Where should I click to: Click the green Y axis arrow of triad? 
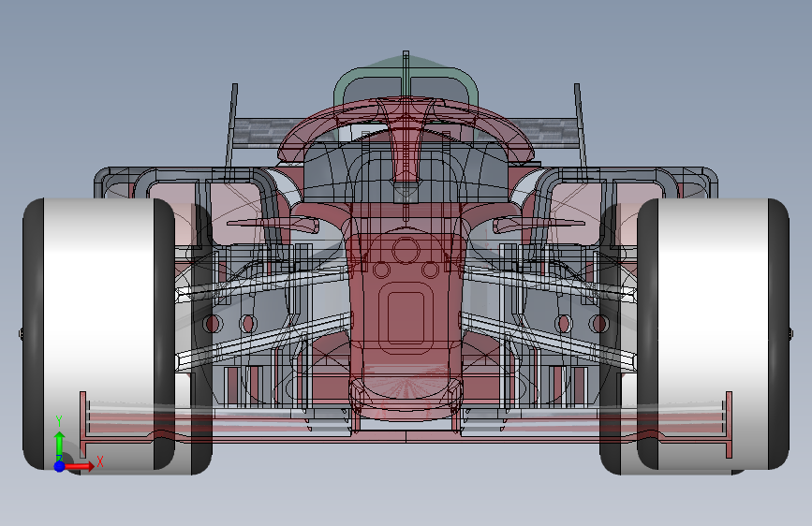(x=59, y=443)
